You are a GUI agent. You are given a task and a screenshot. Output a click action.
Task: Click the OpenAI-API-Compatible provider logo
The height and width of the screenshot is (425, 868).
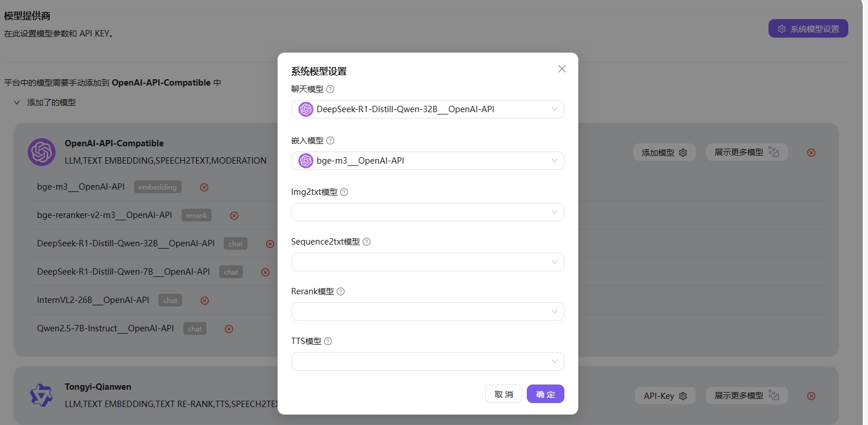(x=42, y=152)
